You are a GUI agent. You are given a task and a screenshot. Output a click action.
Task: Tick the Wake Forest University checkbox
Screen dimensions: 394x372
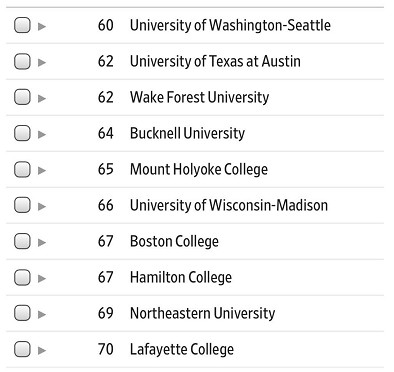22,97
